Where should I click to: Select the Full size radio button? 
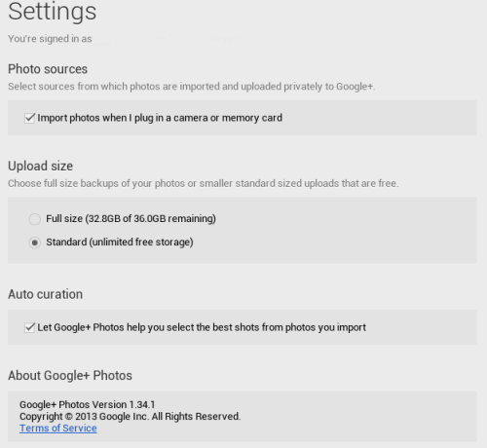point(35,219)
